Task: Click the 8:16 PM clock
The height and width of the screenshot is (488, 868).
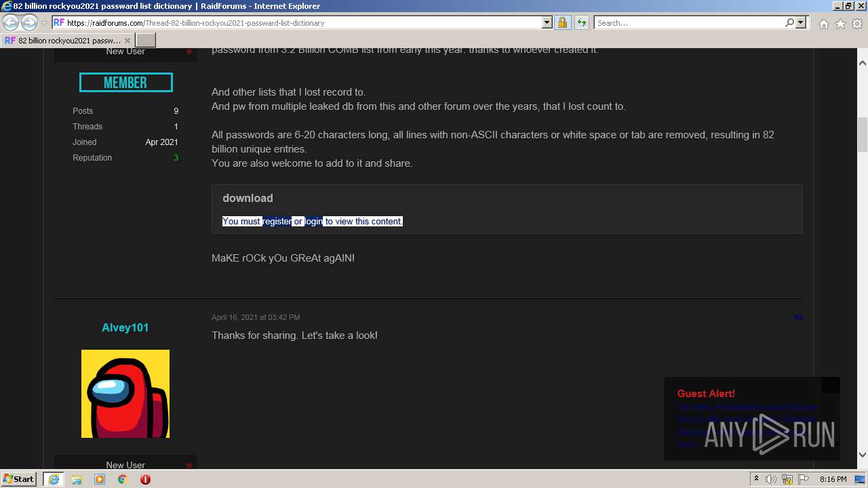Action: 833,479
